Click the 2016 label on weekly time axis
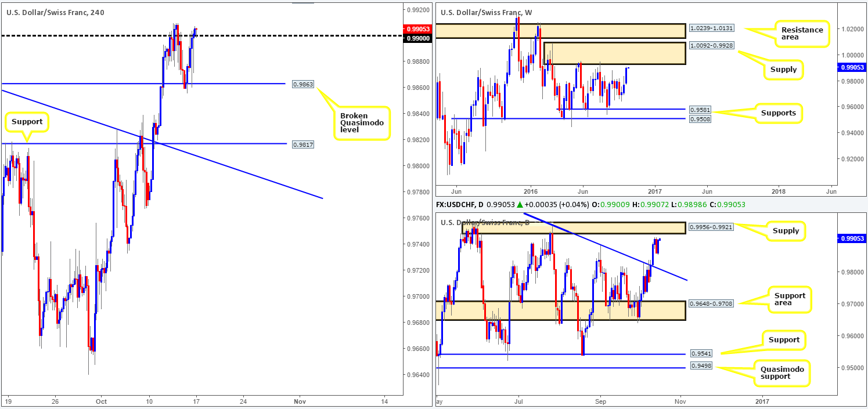868x409 pixels. point(531,190)
